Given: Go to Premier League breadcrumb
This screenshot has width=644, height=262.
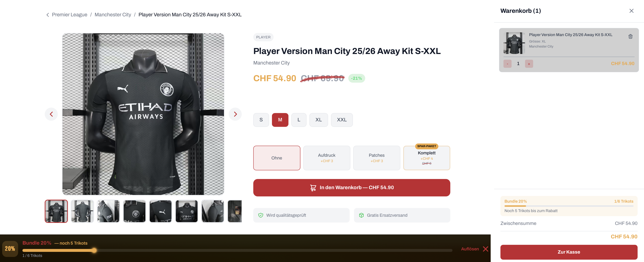Looking at the screenshot, I should (69, 15).
